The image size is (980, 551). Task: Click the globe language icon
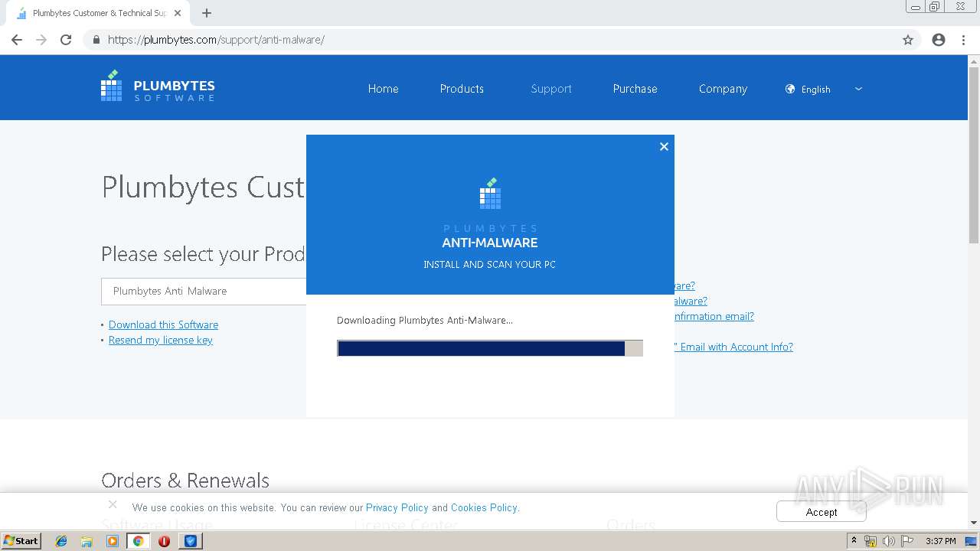click(x=790, y=89)
